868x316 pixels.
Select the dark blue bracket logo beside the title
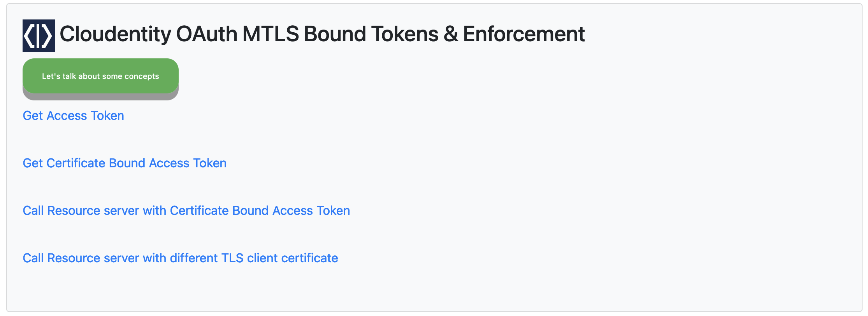[x=39, y=36]
